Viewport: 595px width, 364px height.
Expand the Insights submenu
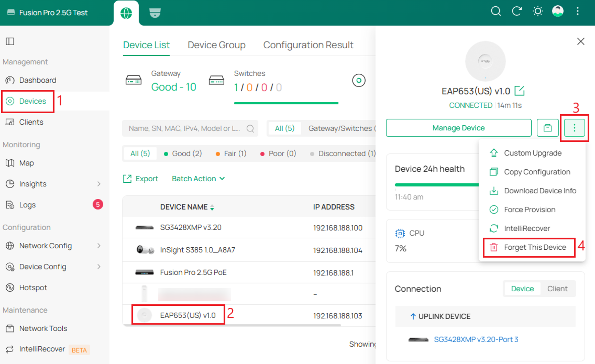pyautogui.click(x=99, y=184)
